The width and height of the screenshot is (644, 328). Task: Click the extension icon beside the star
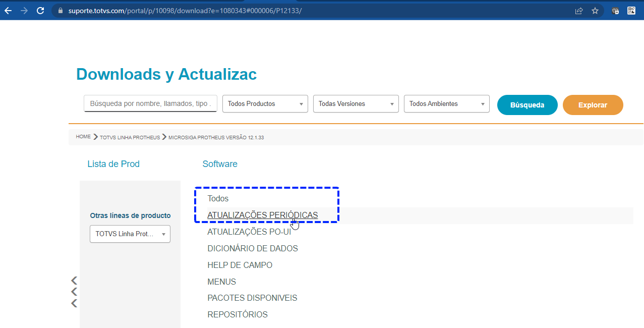click(615, 11)
